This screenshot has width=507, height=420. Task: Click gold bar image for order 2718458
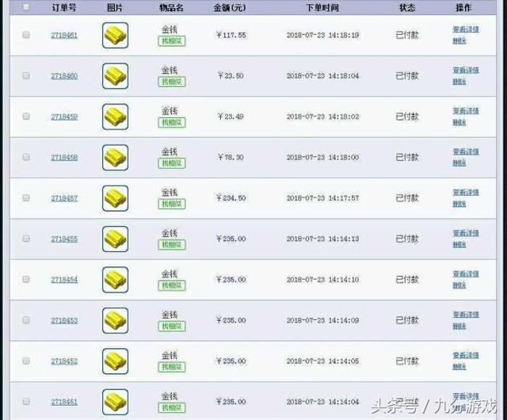[x=115, y=158]
